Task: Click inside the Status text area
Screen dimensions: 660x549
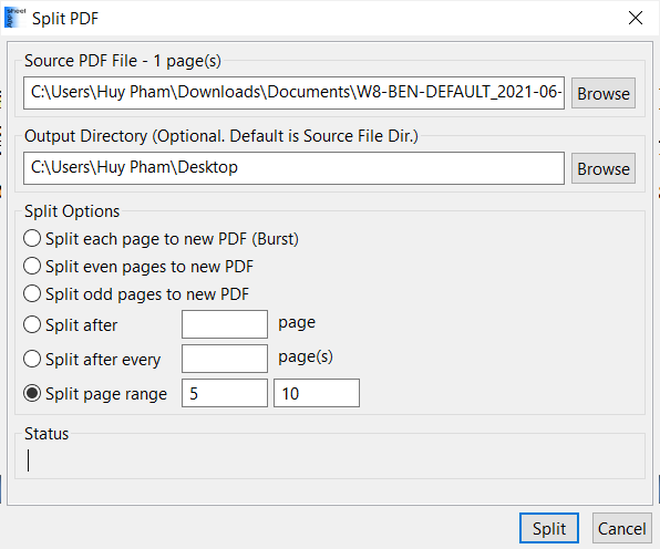Action: click(330, 460)
